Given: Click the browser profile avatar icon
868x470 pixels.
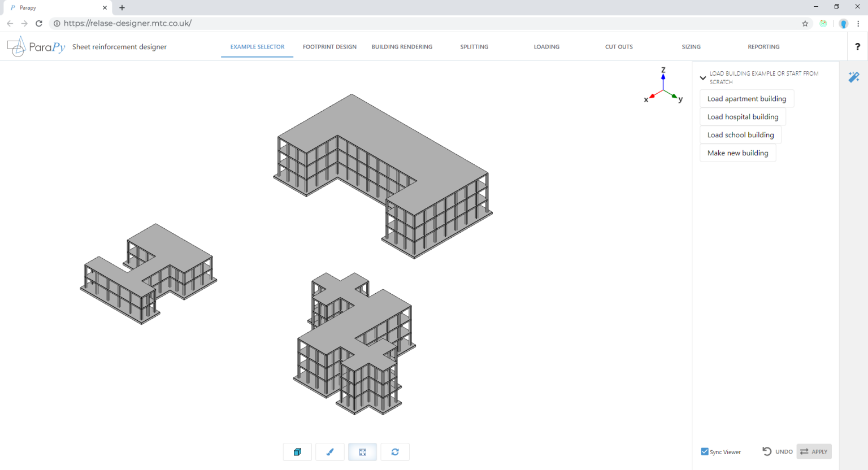Looking at the screenshot, I should point(843,23).
